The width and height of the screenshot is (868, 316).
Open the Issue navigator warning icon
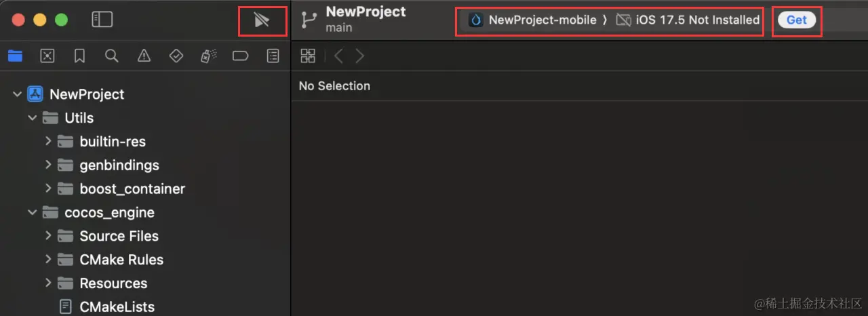pos(144,56)
